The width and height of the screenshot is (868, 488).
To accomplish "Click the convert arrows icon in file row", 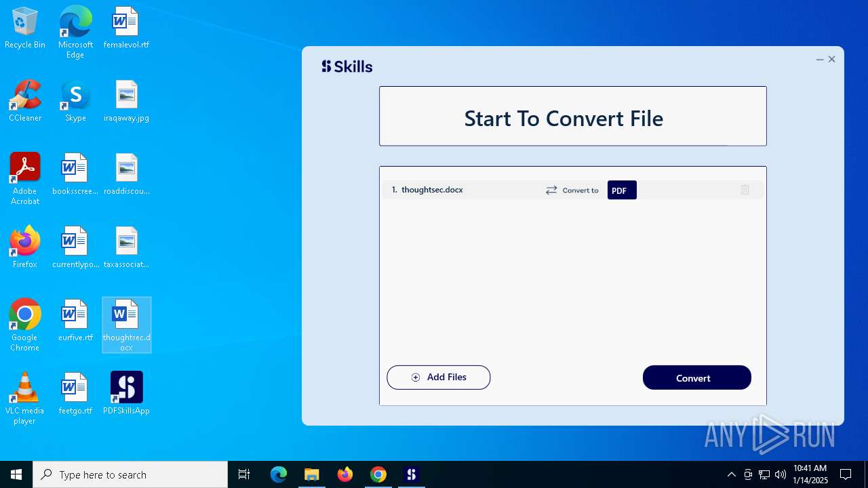I will [x=551, y=190].
